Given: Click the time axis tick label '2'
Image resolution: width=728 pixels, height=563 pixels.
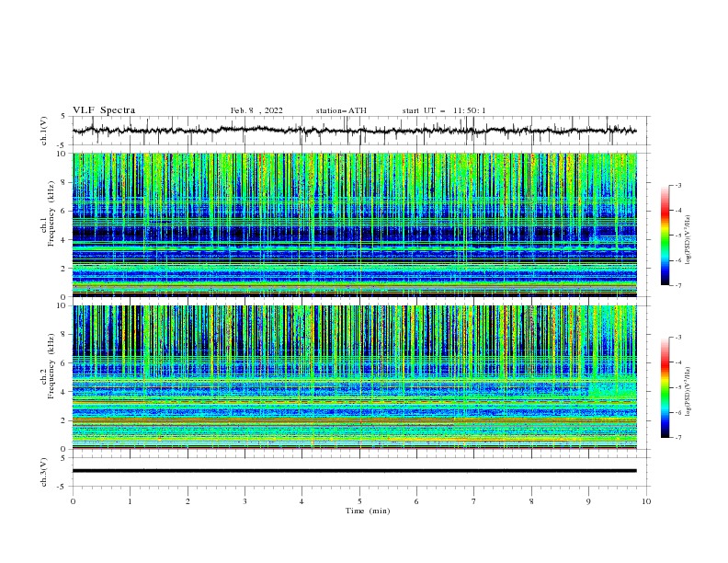Looking at the screenshot, I should 188,501.
